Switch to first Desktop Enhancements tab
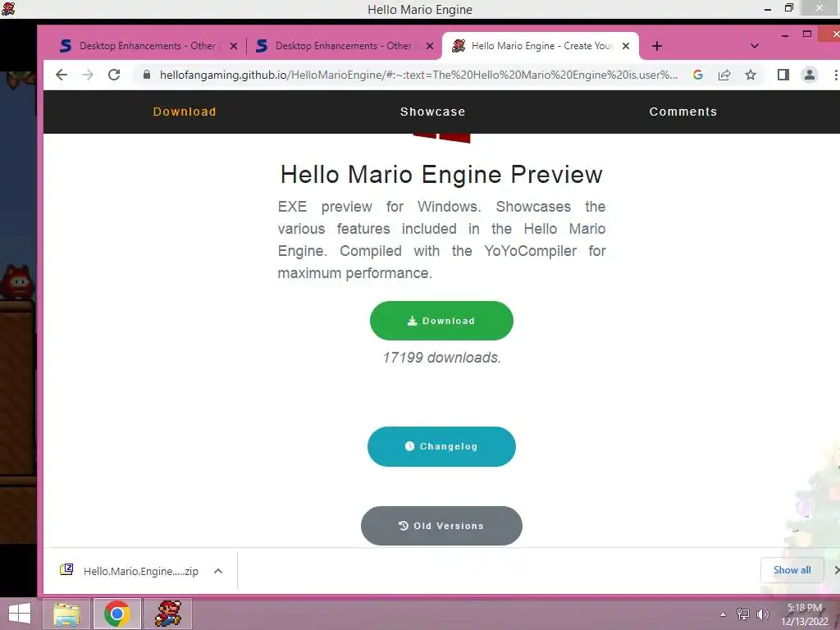Image resolution: width=840 pixels, height=630 pixels. [146, 46]
